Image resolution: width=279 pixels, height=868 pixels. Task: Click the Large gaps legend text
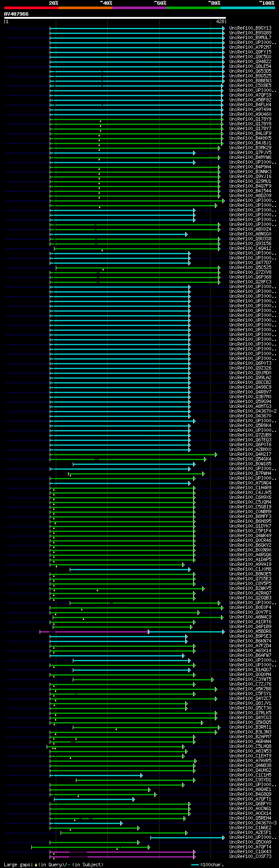[54, 865]
